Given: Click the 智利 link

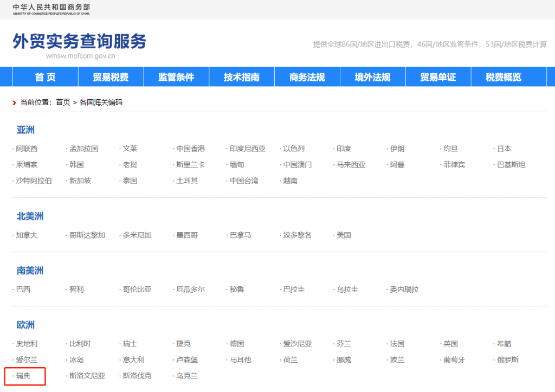Looking at the screenshot, I should tap(76, 290).
